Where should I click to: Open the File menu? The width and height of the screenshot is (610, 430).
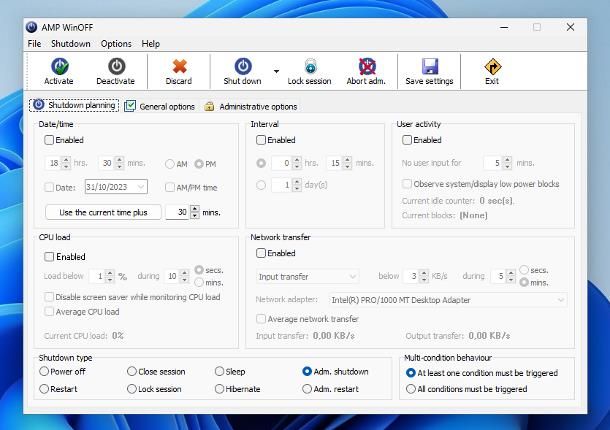tap(34, 44)
